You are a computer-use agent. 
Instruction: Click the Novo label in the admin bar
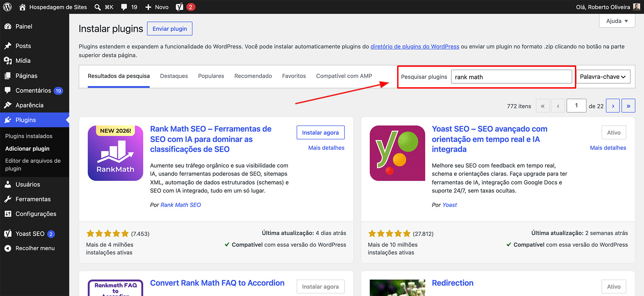[162, 7]
